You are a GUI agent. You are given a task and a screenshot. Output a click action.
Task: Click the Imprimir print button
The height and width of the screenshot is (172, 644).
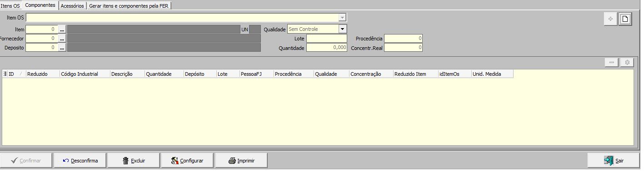click(241, 161)
